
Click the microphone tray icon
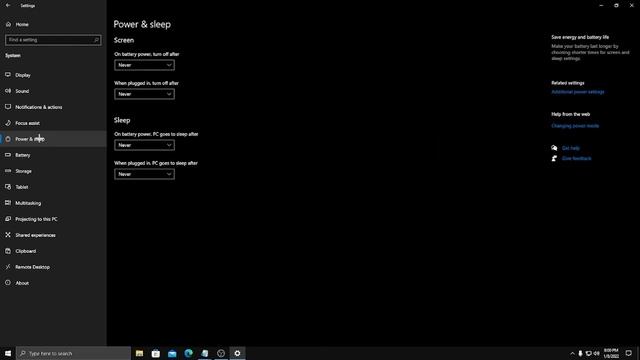[x=580, y=353]
